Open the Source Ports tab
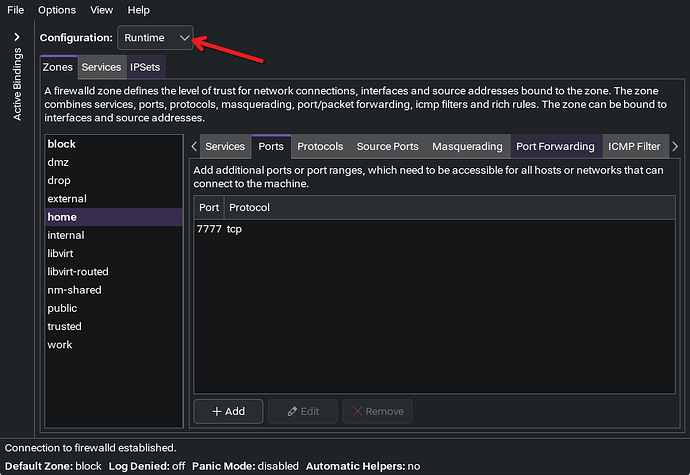690x475 pixels. click(387, 146)
